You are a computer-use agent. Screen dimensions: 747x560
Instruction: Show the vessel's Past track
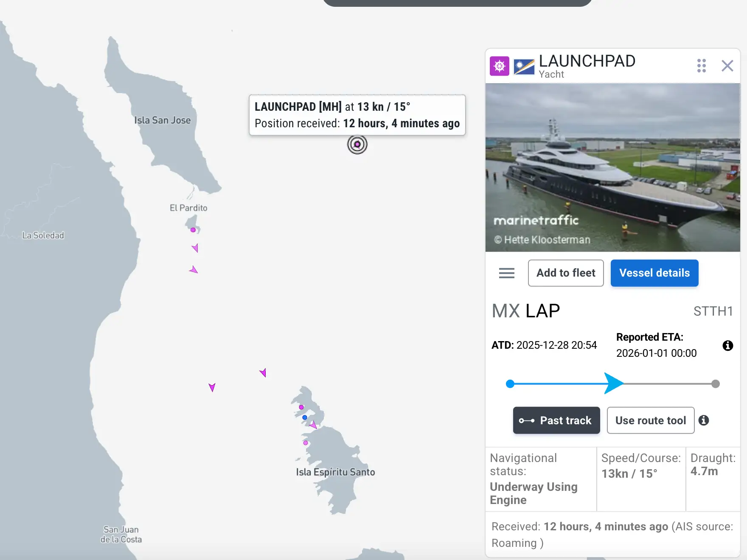556,420
